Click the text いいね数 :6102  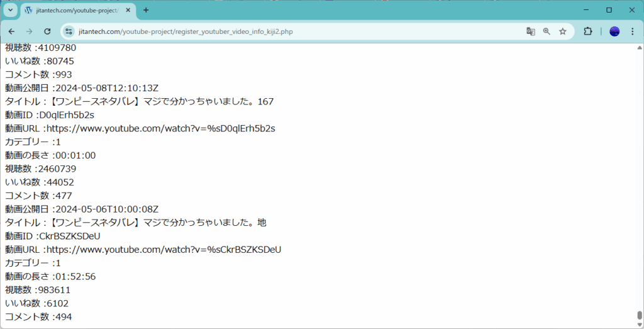(x=37, y=304)
